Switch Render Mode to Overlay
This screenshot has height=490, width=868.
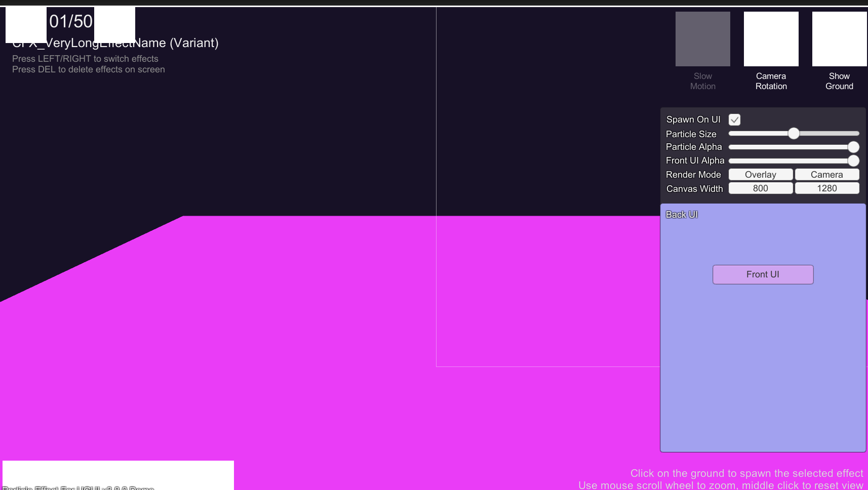coord(761,174)
